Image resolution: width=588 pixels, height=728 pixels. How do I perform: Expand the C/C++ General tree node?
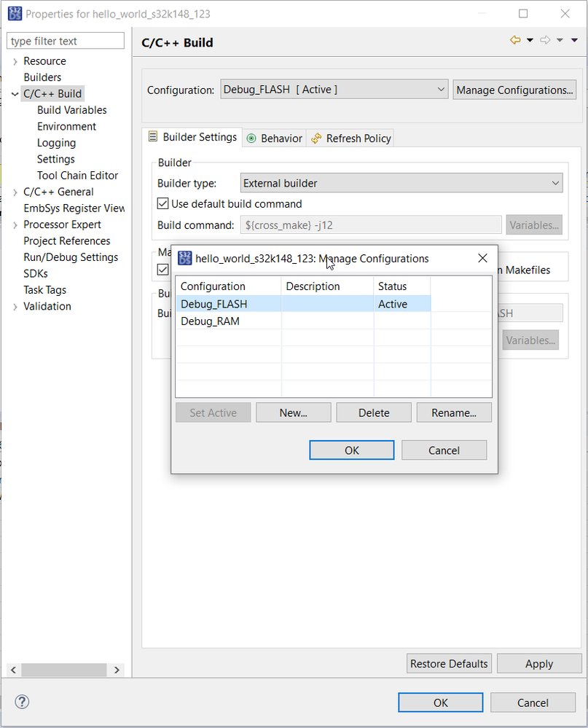pos(15,192)
